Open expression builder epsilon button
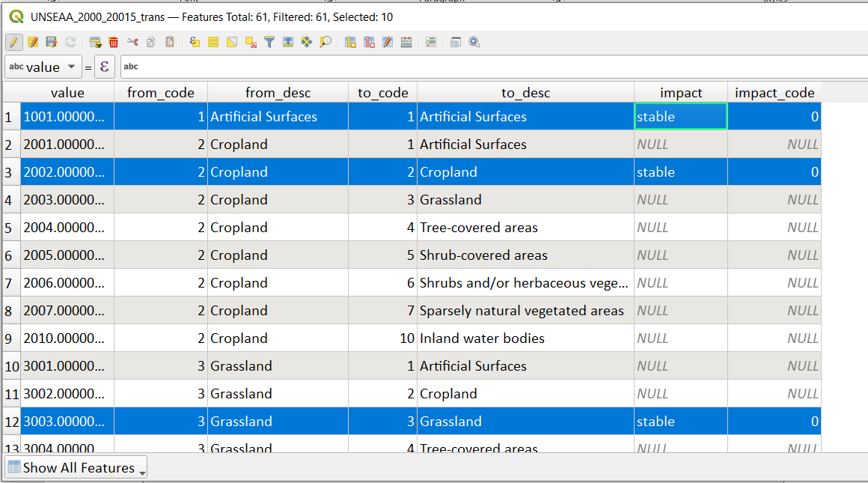 tap(105, 67)
